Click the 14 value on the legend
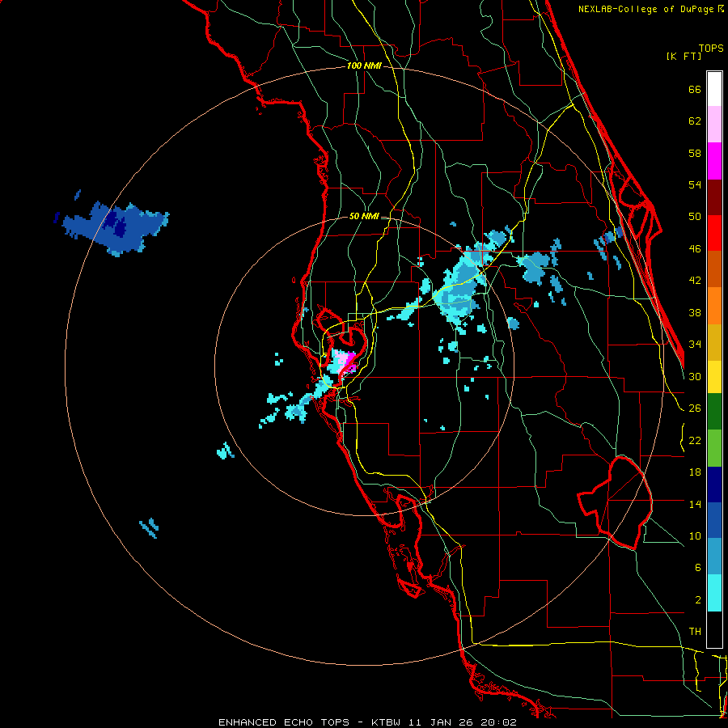This screenshot has width=728, height=728. click(695, 504)
